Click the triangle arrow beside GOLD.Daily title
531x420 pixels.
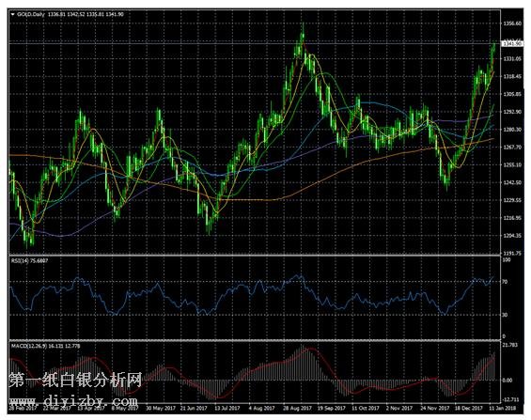point(13,14)
